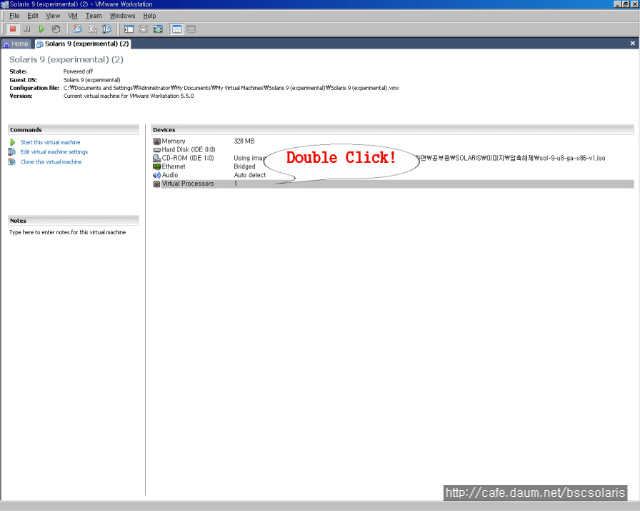Click the red Power Off toolbar button
This screenshot has height=511, width=640.
pos(13,29)
